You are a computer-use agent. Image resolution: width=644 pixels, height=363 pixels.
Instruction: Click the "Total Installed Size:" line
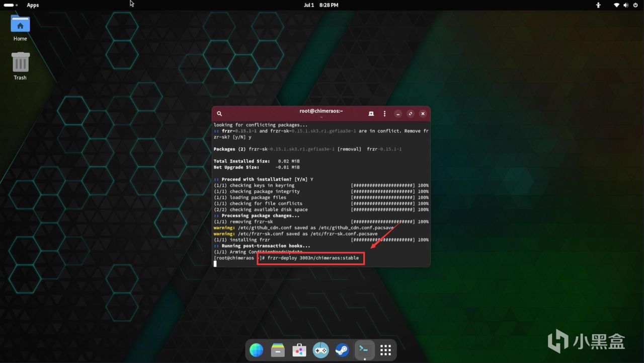[x=257, y=161]
